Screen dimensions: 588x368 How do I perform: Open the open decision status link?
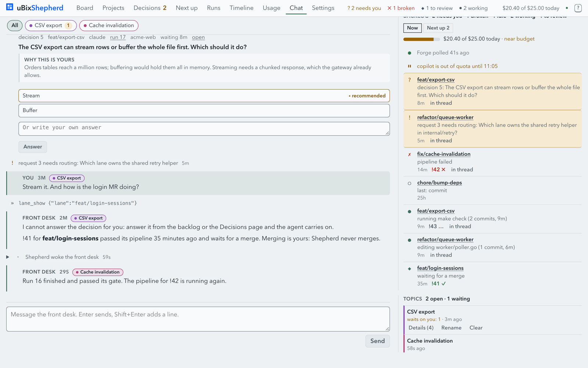198,37
